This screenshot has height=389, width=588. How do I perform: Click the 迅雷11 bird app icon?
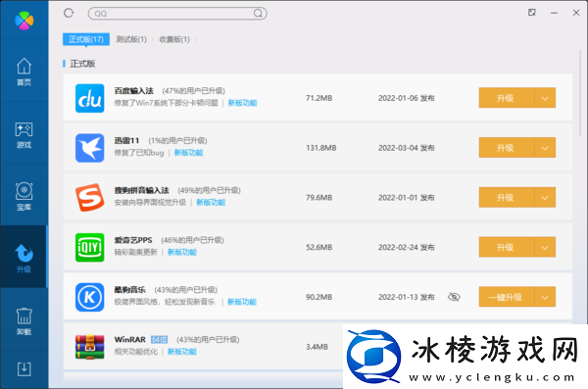click(89, 148)
